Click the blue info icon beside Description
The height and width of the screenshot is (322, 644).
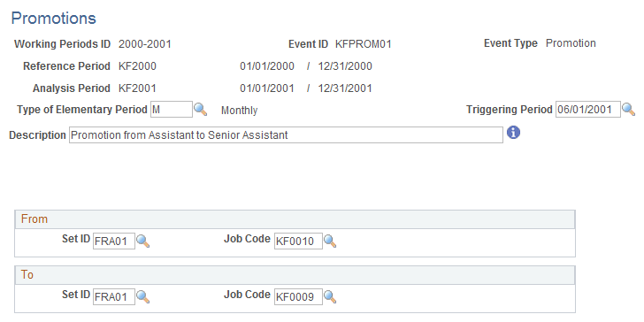click(x=513, y=133)
